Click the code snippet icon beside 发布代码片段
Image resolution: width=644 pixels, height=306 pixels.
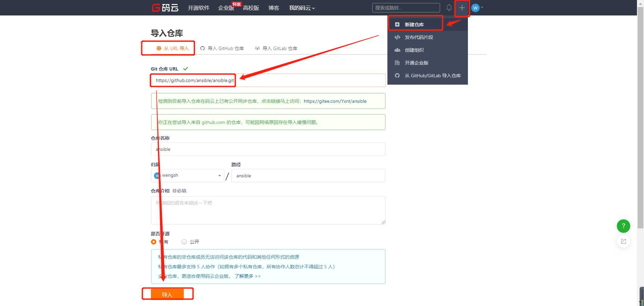tap(397, 37)
